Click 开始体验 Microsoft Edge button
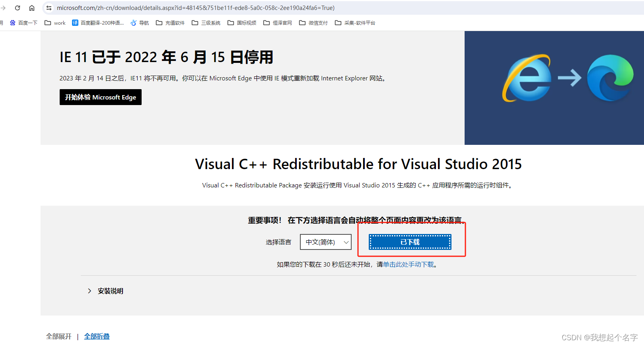This screenshot has width=644, height=345. coord(101,97)
